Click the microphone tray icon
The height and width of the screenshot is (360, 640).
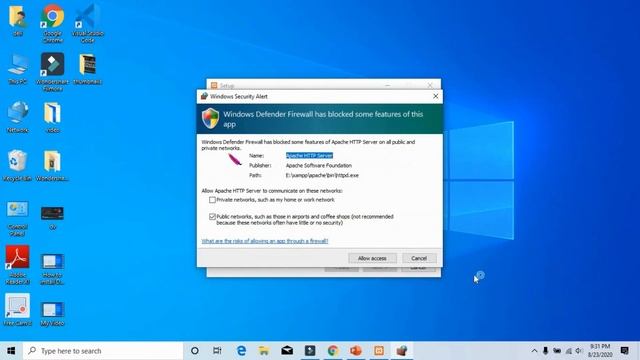coord(546,351)
